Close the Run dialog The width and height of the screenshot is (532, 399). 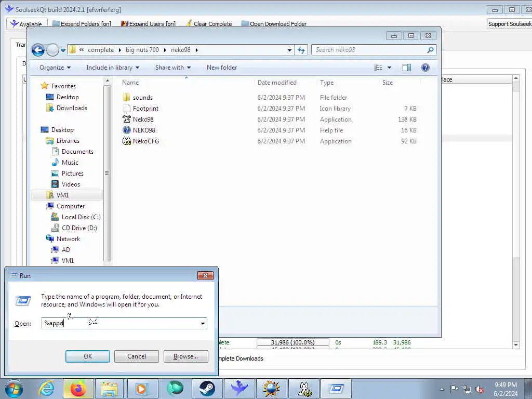205,275
